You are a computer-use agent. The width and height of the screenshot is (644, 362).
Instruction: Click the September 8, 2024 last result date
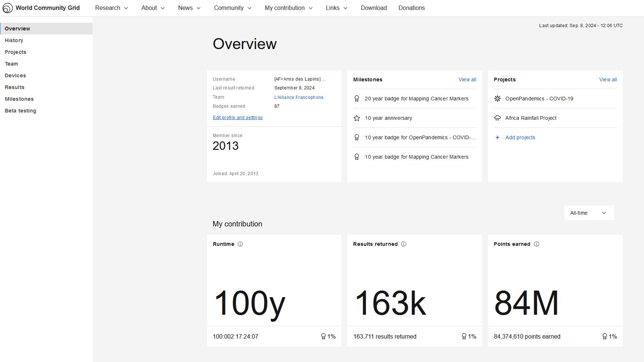point(295,88)
